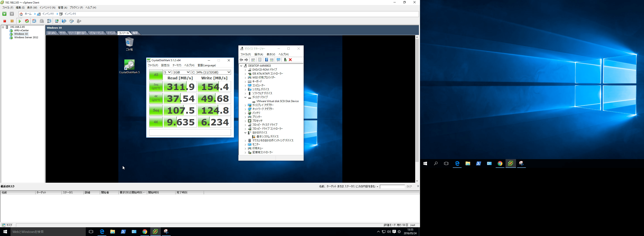The height and width of the screenshot is (236, 644).
Task: Open vSphere インベントリ(N) menu
Action: 47,8
